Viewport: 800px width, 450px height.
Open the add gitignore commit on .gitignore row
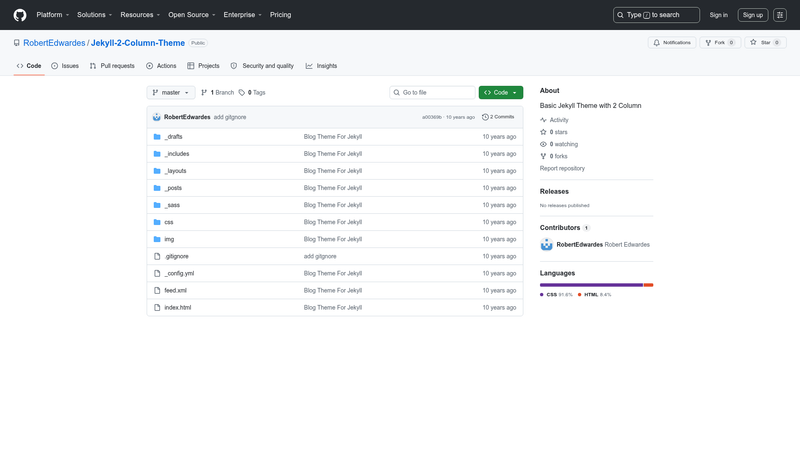(x=320, y=256)
